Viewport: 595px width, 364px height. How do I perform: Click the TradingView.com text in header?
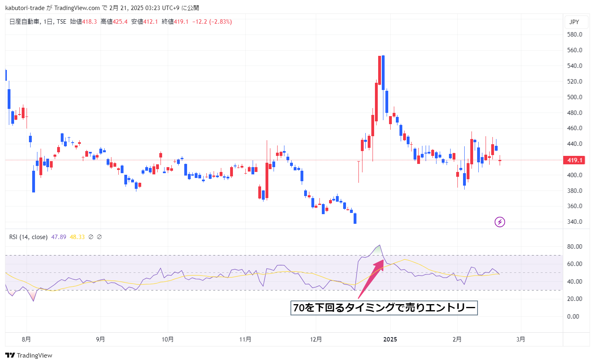77,8
